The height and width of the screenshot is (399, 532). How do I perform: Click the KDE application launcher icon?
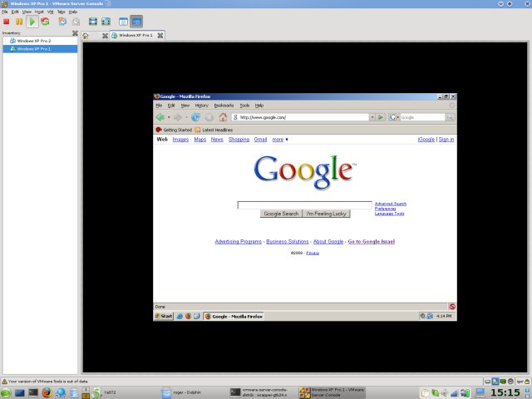6,393
